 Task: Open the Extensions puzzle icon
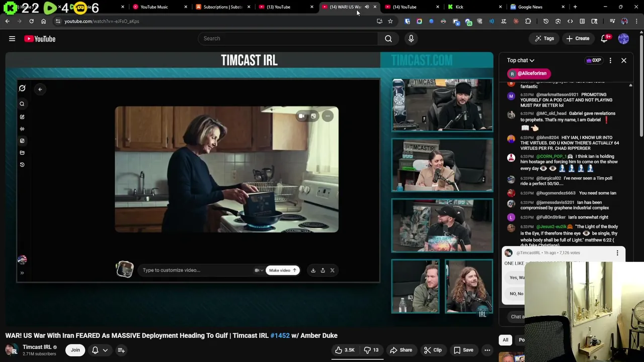click(528, 21)
